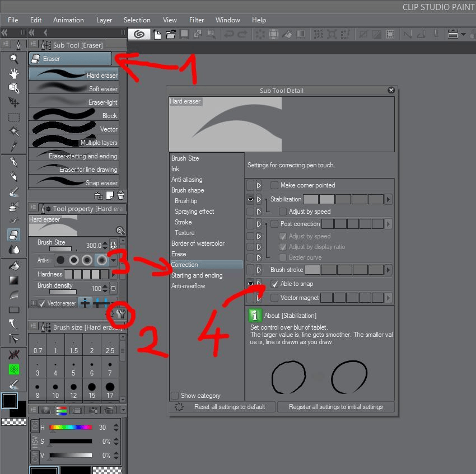Click Register all settings to initial settings
Screen dimensions: 476x474
[x=335, y=407]
